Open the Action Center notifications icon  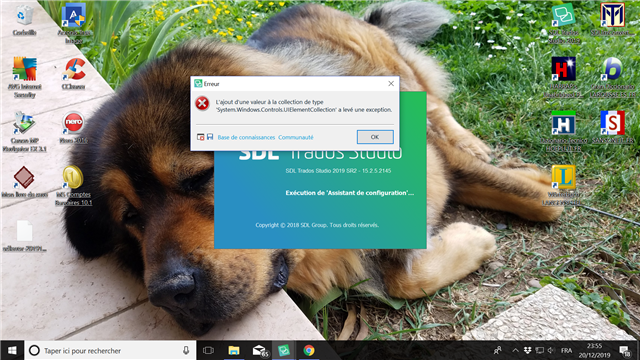click(624, 350)
